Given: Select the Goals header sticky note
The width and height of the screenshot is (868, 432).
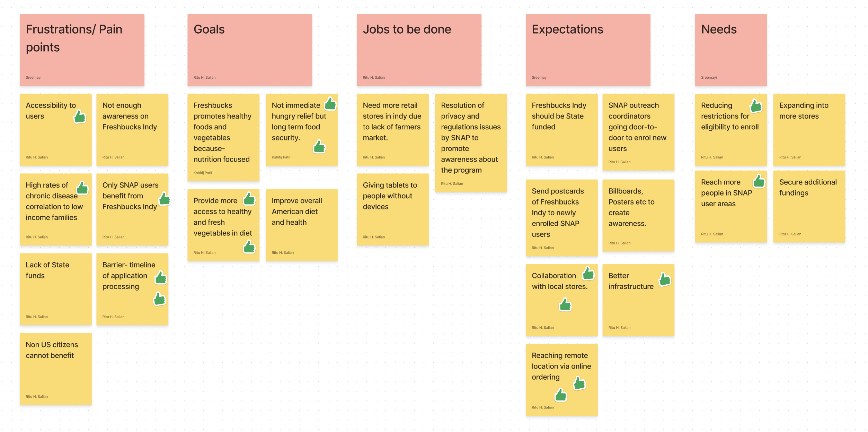Looking at the screenshot, I should [250, 50].
